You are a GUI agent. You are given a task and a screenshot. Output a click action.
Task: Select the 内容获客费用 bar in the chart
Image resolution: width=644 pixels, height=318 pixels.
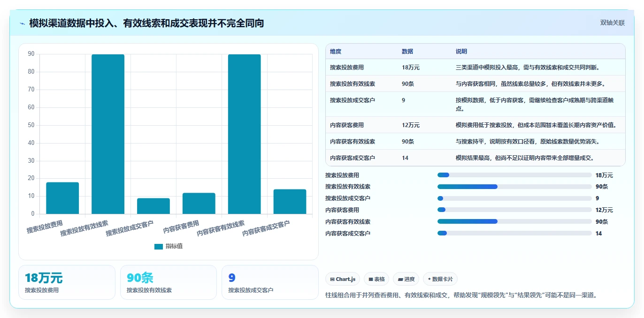tap(199, 203)
